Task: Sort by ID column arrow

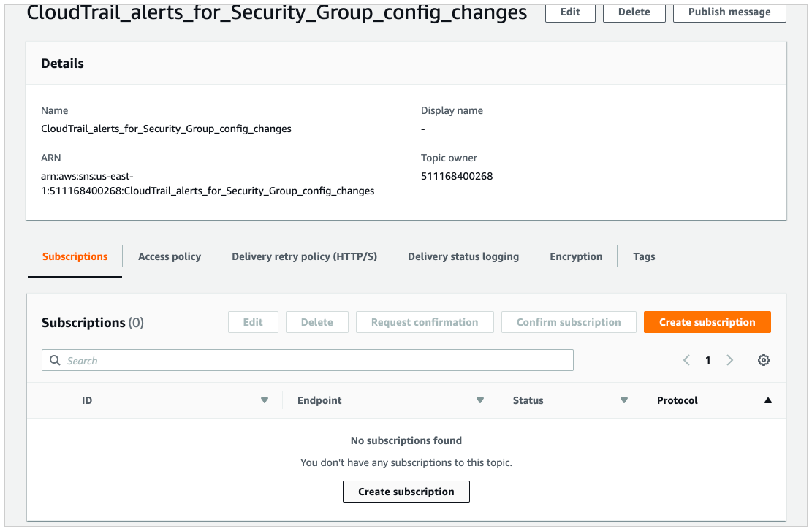Action: 265,400
